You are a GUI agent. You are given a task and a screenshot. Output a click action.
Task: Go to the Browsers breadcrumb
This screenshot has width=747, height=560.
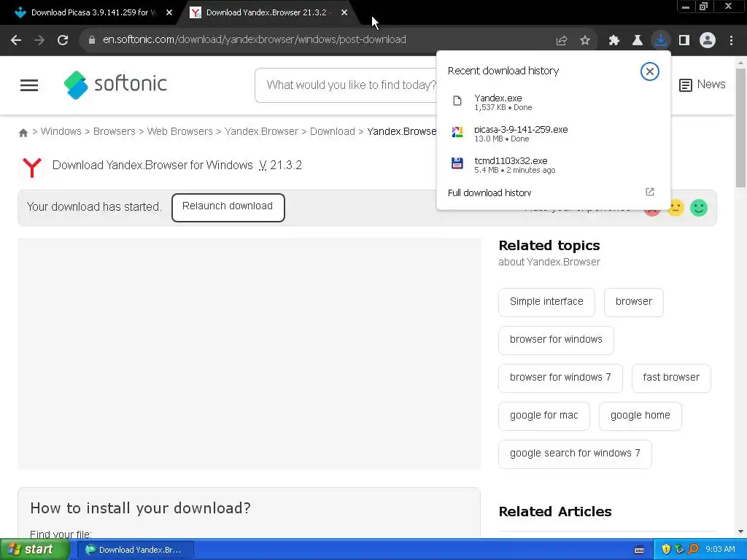(x=115, y=131)
